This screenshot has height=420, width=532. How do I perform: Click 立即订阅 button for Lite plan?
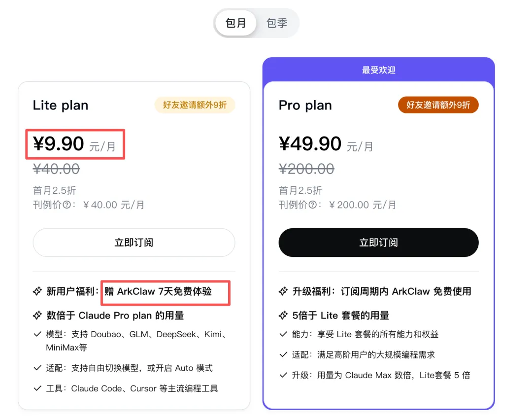point(134,243)
